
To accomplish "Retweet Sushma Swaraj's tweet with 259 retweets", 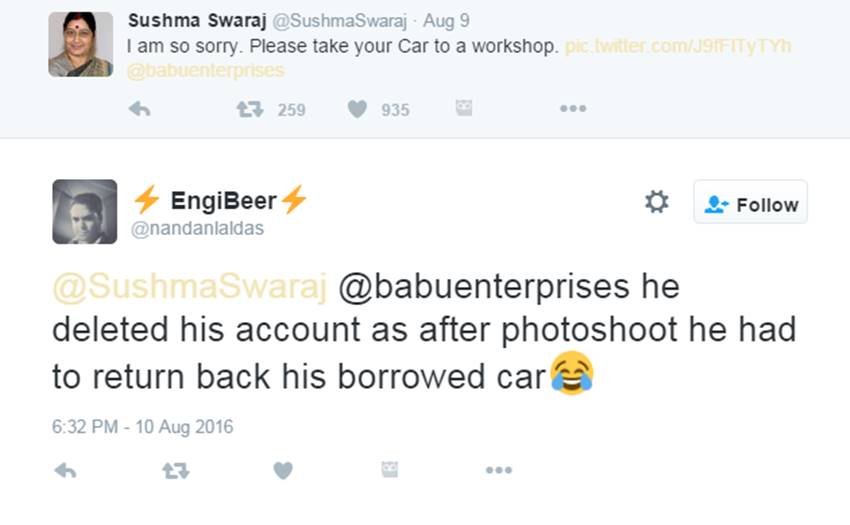I will pos(249,109).
